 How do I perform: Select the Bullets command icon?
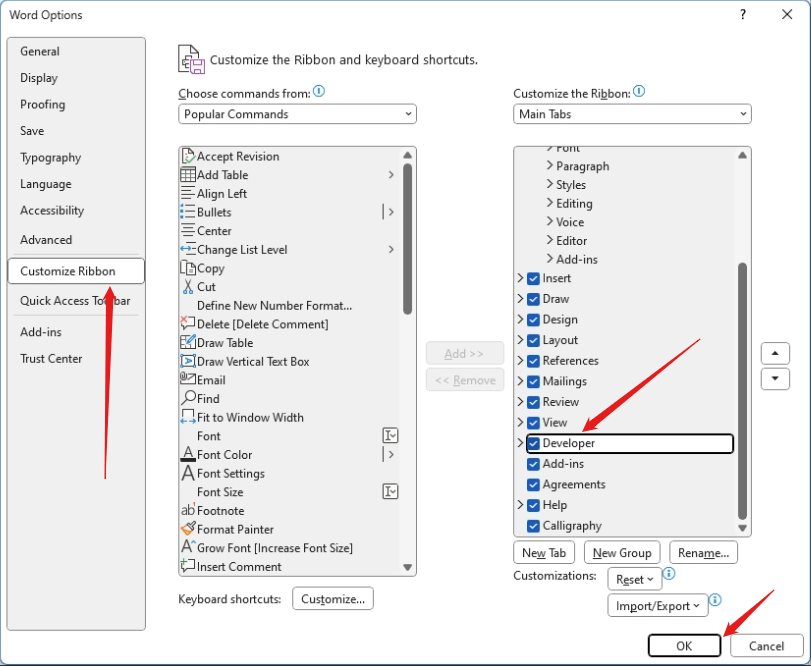(188, 212)
